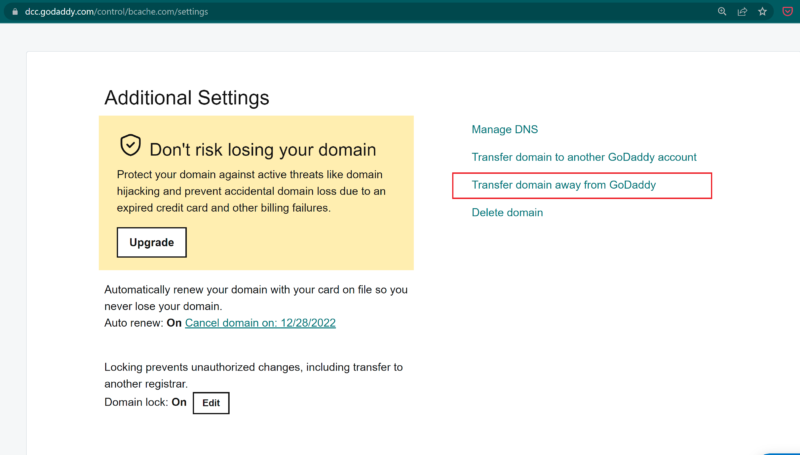Image resolution: width=800 pixels, height=455 pixels.
Task: Click the Delete domain link
Action: coord(507,213)
